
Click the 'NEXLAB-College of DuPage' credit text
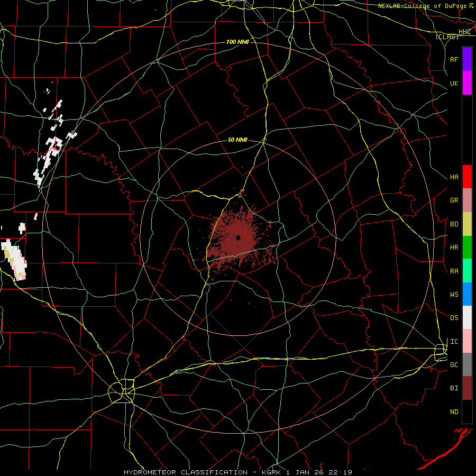pyautogui.click(x=423, y=6)
